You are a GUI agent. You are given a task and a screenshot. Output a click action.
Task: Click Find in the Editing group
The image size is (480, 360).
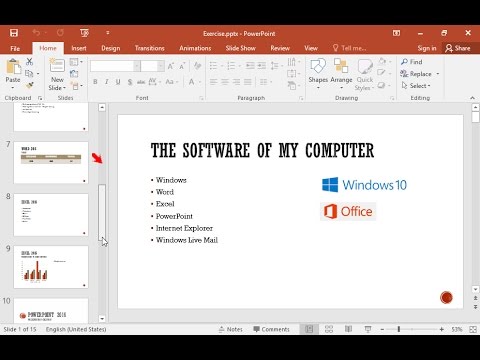click(412, 62)
